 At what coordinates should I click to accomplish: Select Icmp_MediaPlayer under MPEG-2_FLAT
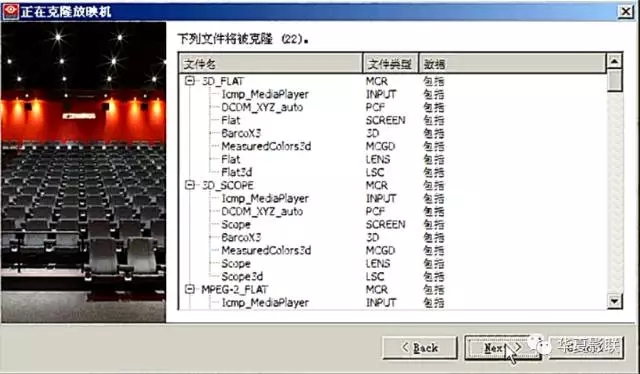click(265, 303)
